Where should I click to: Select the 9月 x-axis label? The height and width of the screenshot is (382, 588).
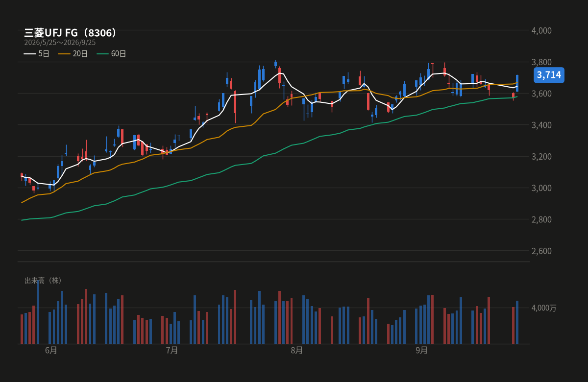pyautogui.click(x=421, y=350)
